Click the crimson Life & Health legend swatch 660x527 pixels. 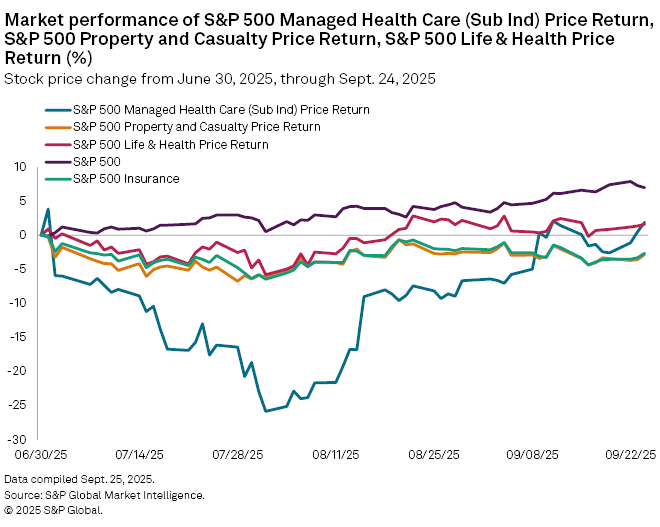pyautogui.click(x=57, y=144)
